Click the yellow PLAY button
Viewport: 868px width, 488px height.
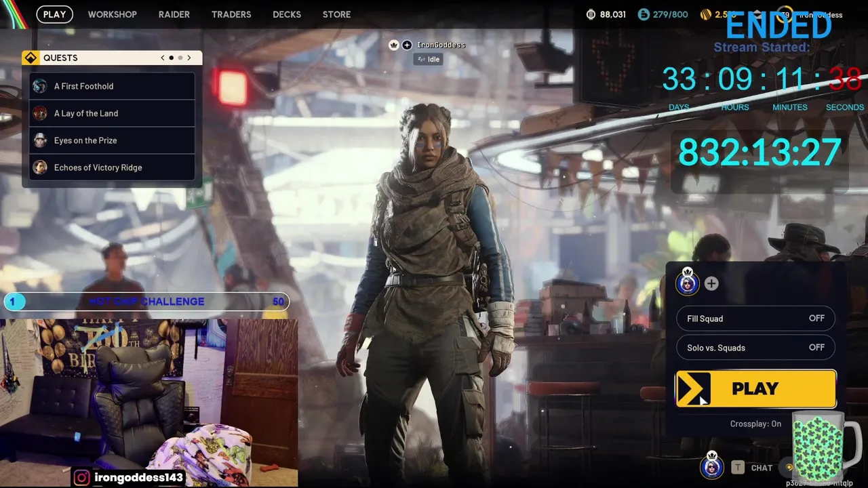(x=755, y=388)
